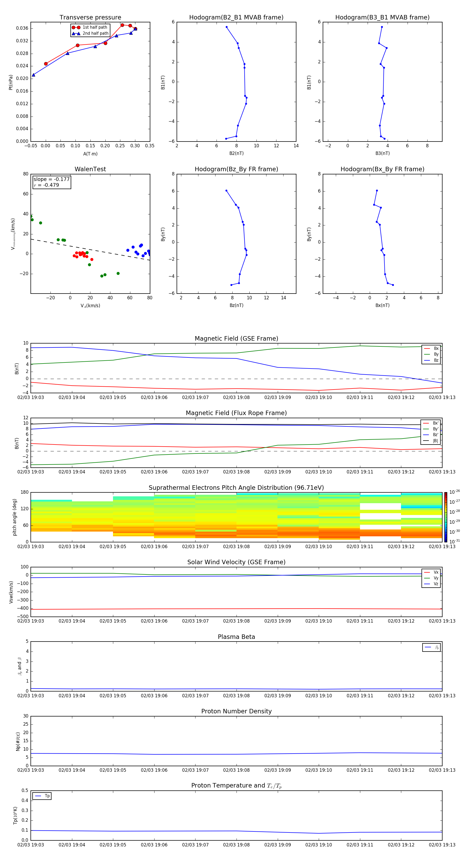Click the 'Bz(nT)' x-axis label
Image resolution: width=473 pixels, height=868 pixels.
pyautogui.click(x=236, y=305)
